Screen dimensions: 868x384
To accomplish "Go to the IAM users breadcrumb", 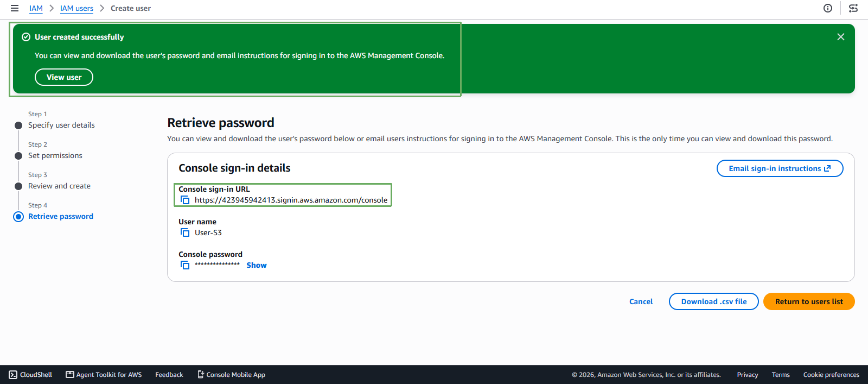I will [76, 8].
